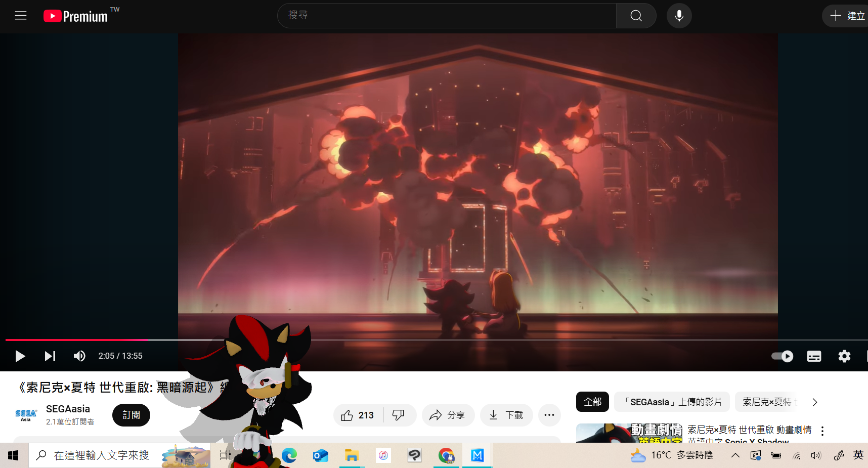Open Wi-Fi network flyout
Screen dimensions: 868x468
[x=797, y=455]
